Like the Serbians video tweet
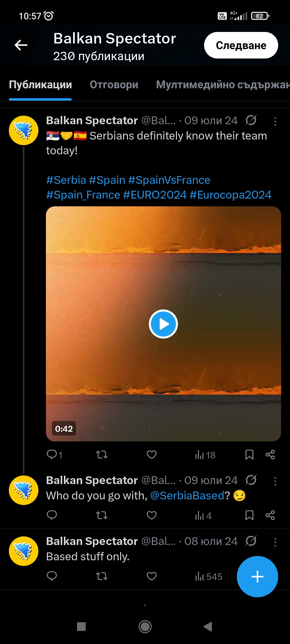The width and height of the screenshot is (290, 644). point(152,455)
